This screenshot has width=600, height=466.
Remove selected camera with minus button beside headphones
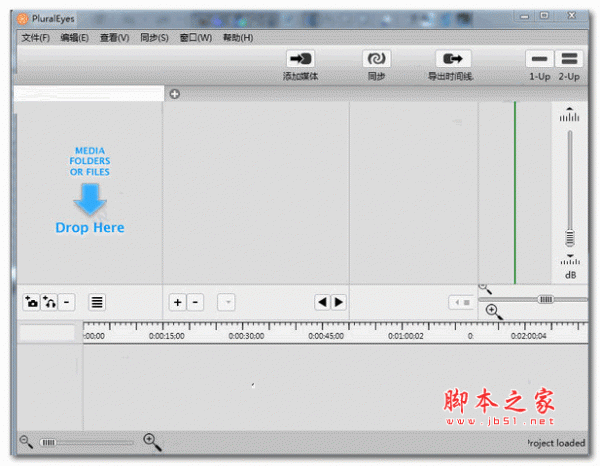tap(67, 302)
